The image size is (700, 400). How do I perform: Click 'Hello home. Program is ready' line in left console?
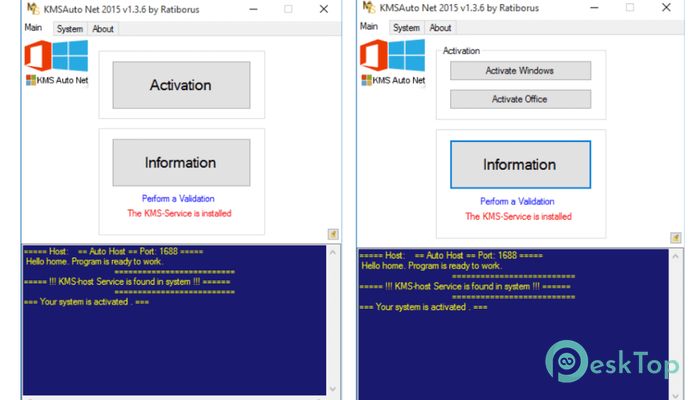click(94, 262)
